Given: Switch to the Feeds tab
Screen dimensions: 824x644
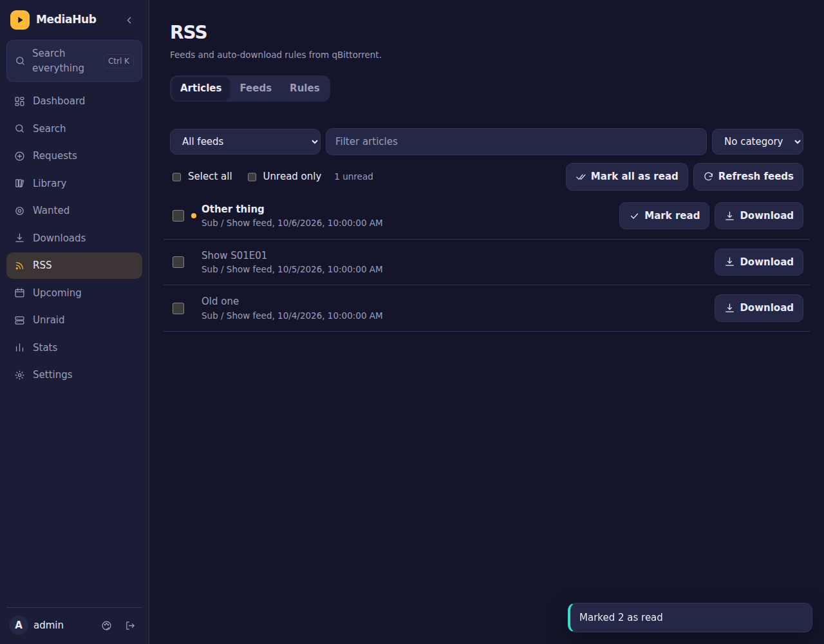Looking at the screenshot, I should tap(256, 88).
